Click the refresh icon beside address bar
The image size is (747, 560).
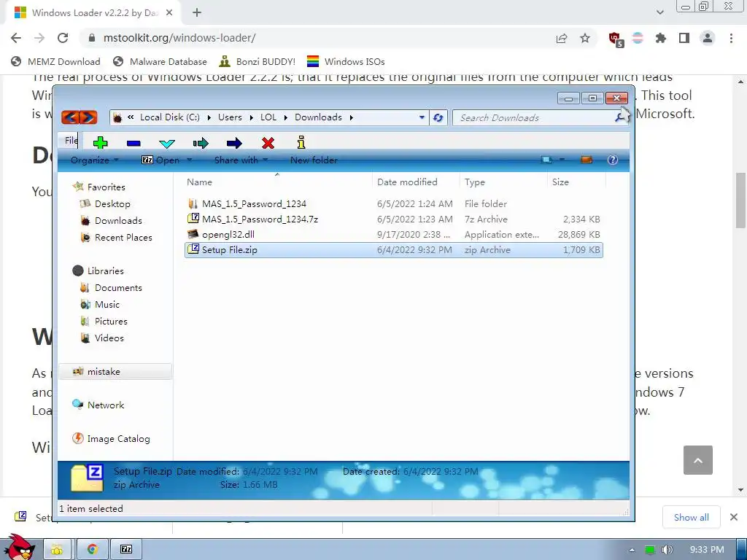click(x=438, y=117)
